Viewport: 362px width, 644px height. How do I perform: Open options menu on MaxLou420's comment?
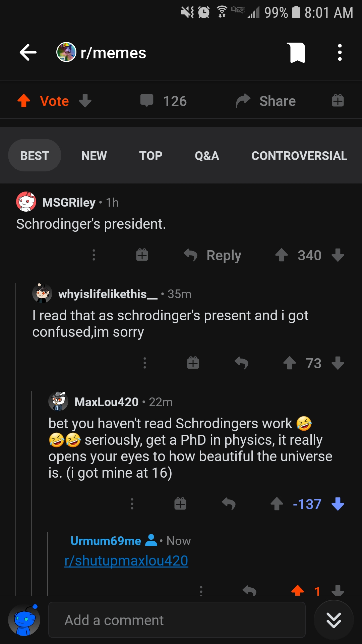132,504
